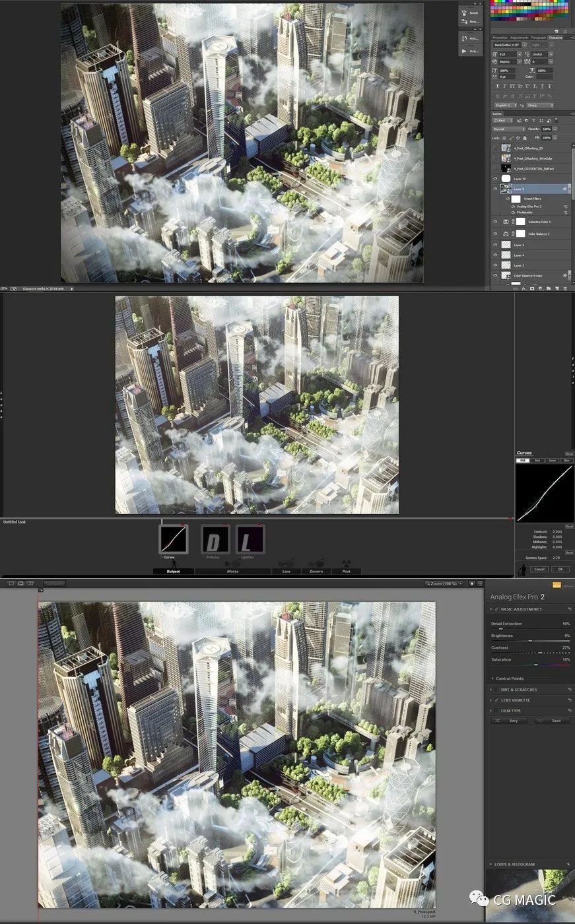Hide the Selective Color 1 layer
The height and width of the screenshot is (924, 575).
tap(496, 222)
